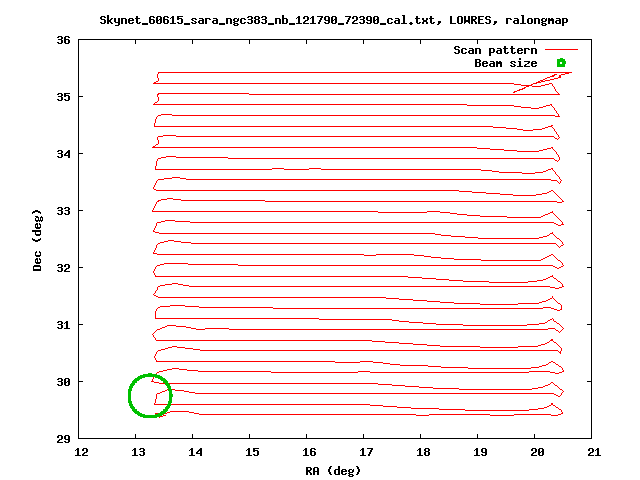This screenshot has height=480, width=640.
Task: Click the x-axis tick label 14
Action: (x=195, y=452)
